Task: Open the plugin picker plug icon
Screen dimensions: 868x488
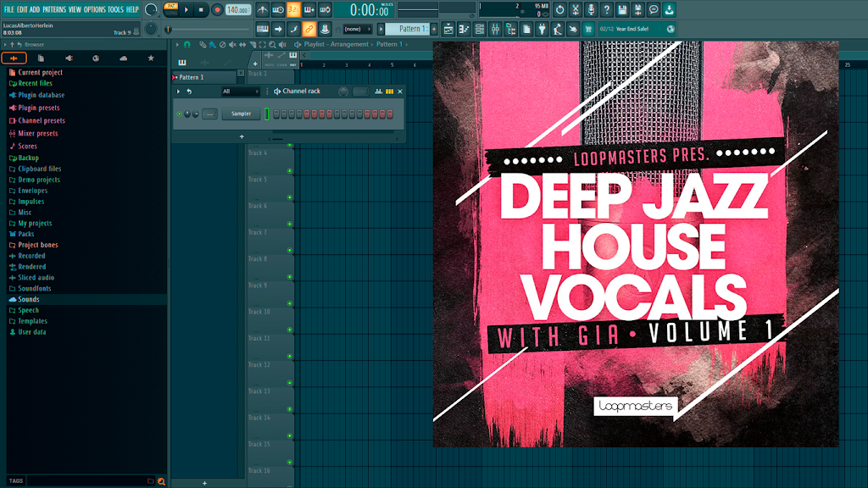Action: click(x=542, y=29)
